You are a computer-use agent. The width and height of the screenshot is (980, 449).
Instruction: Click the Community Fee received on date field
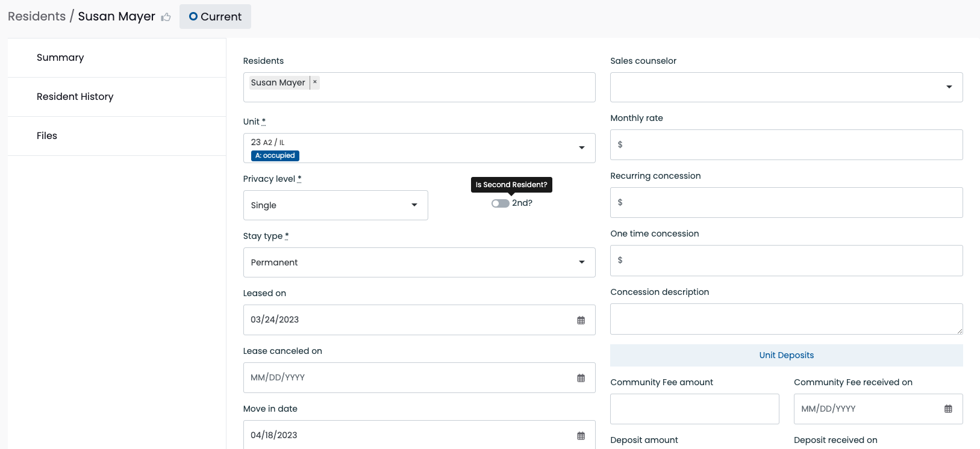point(878,409)
